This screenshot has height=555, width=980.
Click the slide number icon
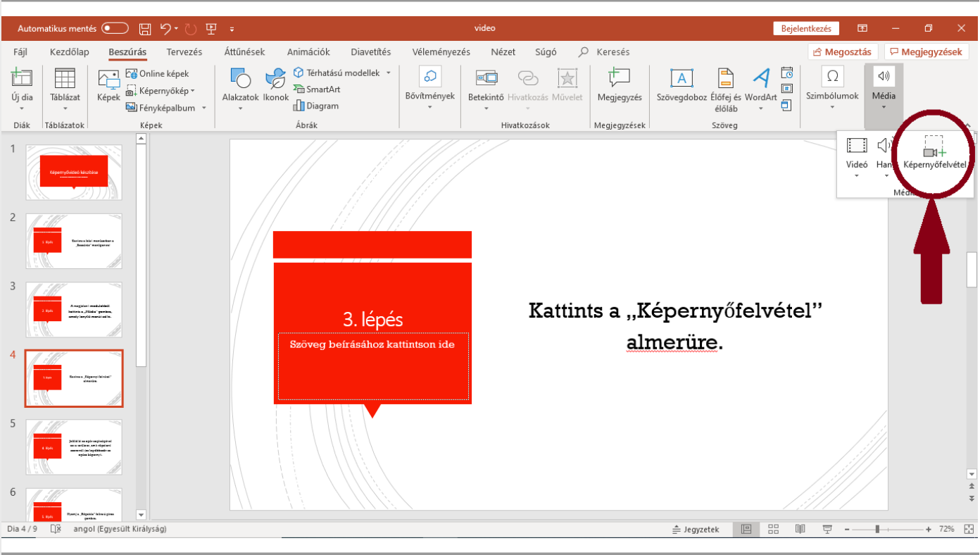coord(787,89)
